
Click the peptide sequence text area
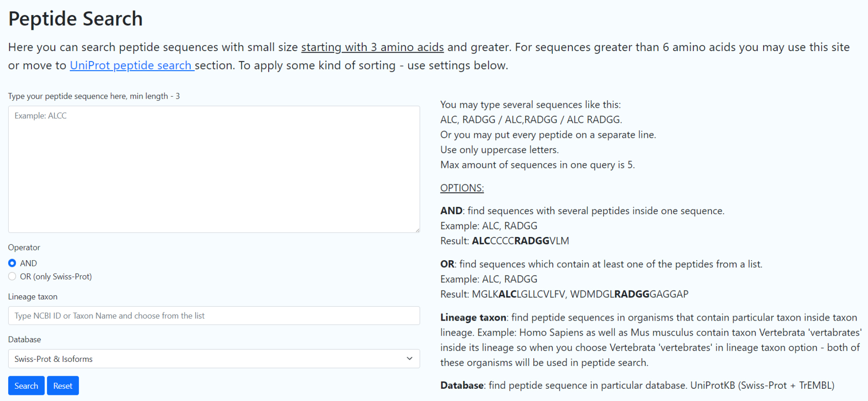point(214,169)
